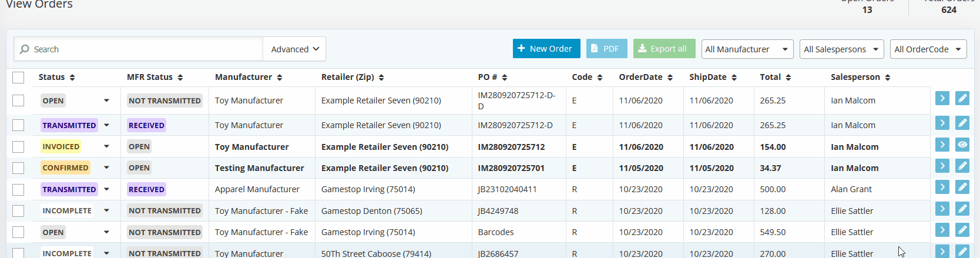Edit order JB2686457 pencil icon

pyautogui.click(x=962, y=252)
